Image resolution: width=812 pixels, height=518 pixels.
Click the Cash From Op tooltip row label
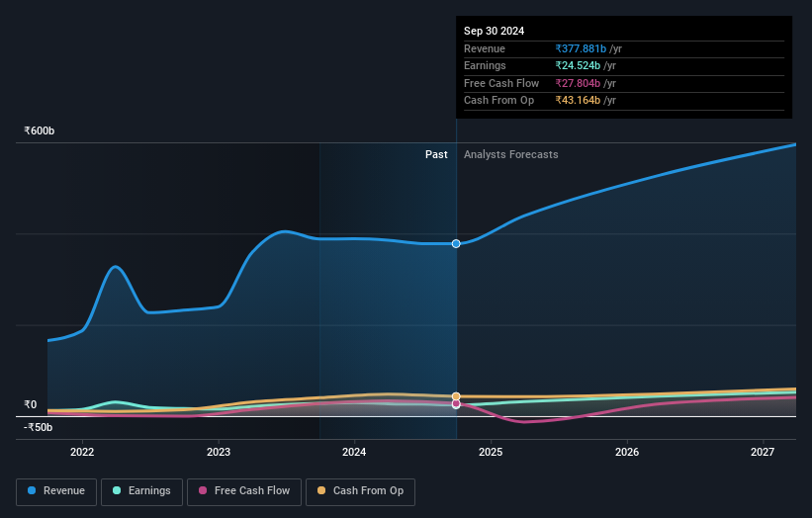498,101
